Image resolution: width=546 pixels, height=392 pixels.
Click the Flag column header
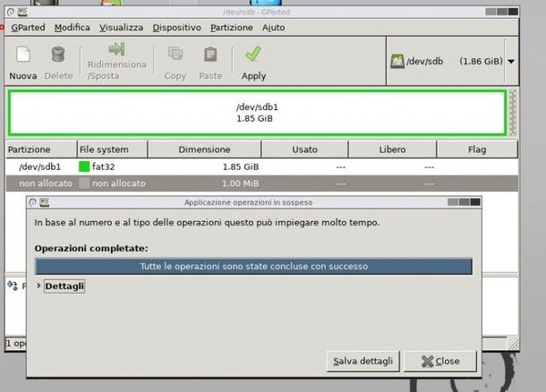477,149
